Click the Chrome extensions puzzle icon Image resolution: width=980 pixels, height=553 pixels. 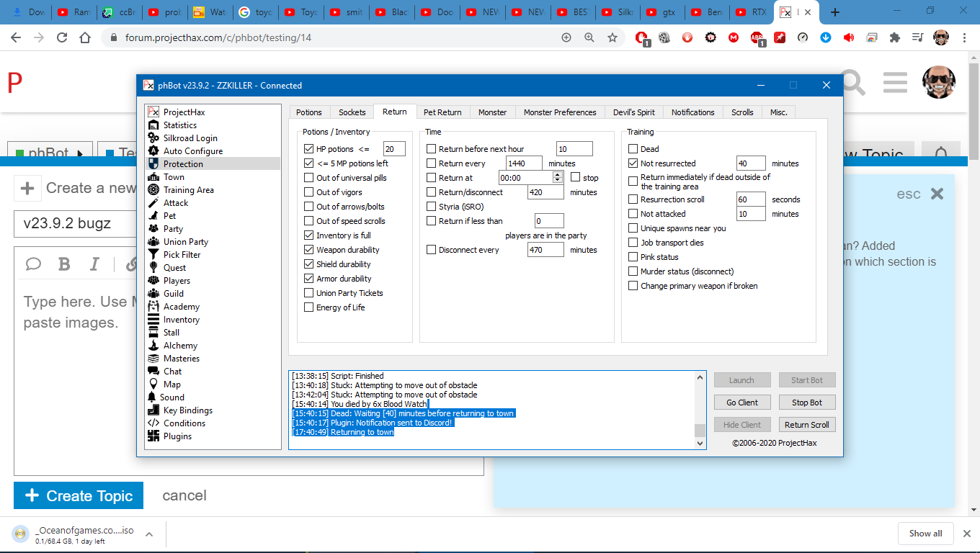(x=895, y=37)
